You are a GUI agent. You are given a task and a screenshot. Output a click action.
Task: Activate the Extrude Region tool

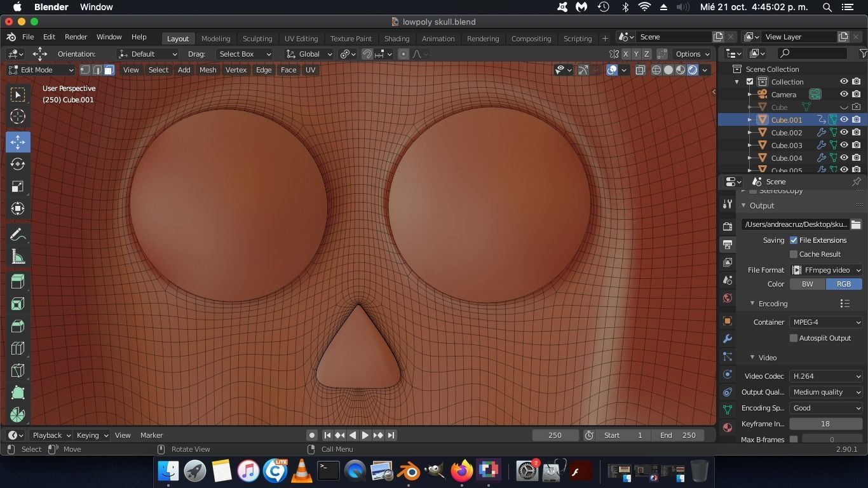pyautogui.click(x=18, y=304)
